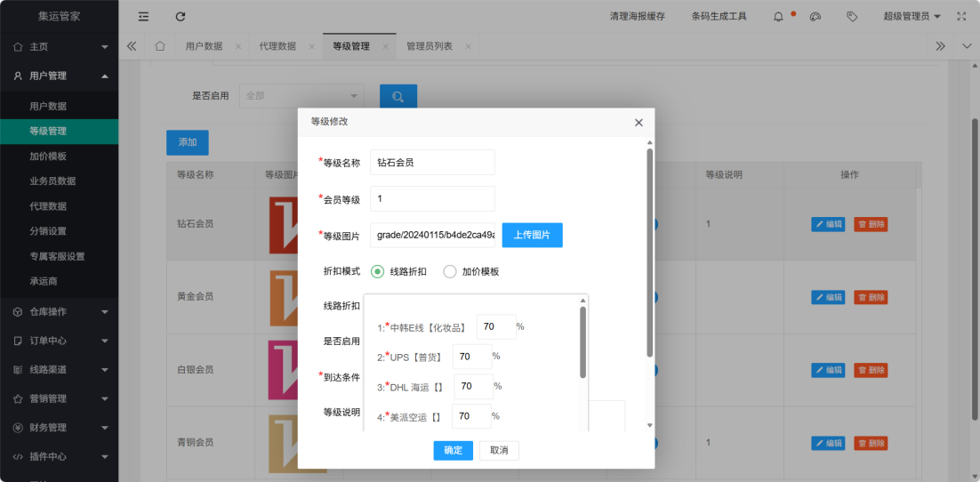This screenshot has height=482, width=980.
Task: Click the 等级图片 path input field
Action: [x=432, y=235]
